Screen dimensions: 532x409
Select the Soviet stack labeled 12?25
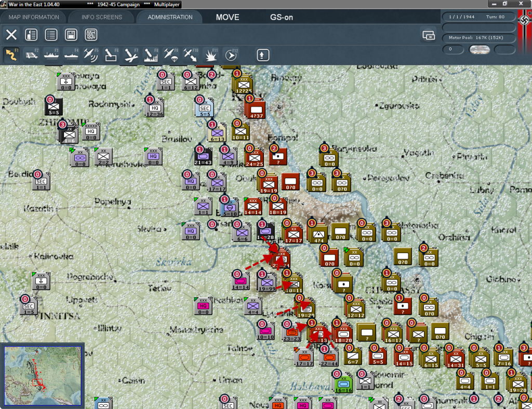pyautogui.click(x=244, y=85)
